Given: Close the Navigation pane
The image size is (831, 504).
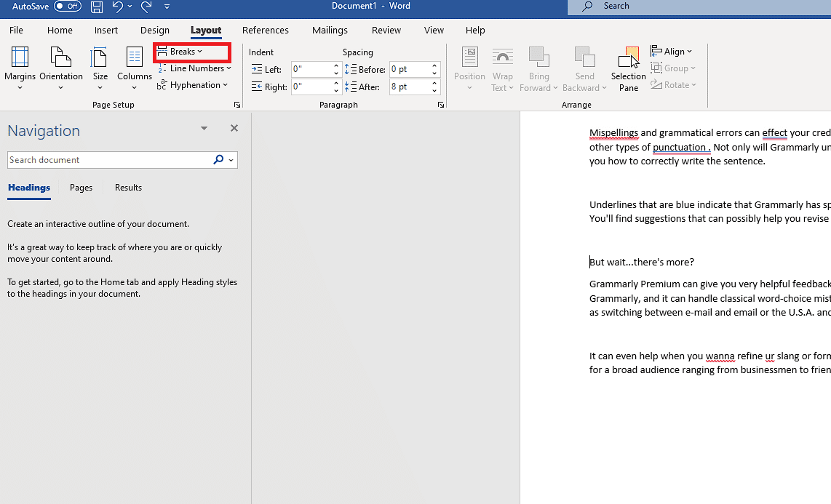Looking at the screenshot, I should point(234,128).
